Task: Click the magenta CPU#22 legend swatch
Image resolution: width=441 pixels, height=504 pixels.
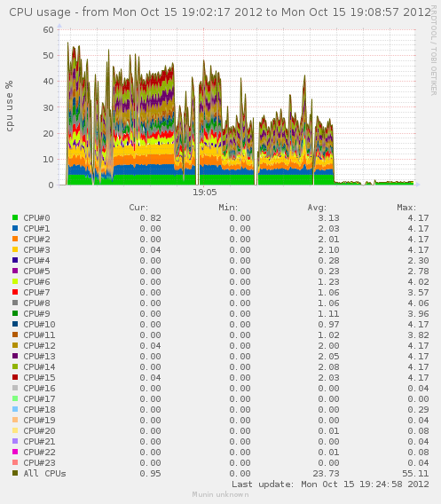Action: pyautogui.click(x=15, y=452)
